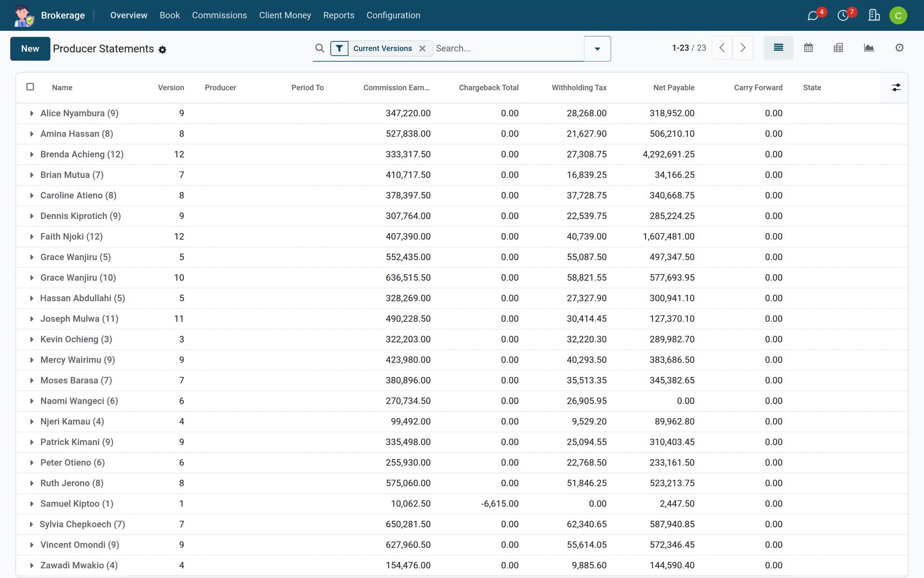Open the Book menu
This screenshot has width=924, height=578.
click(x=170, y=15)
